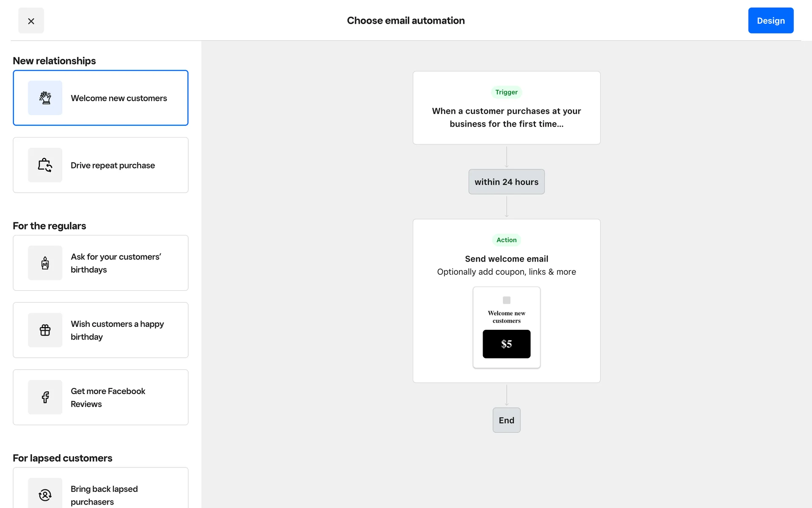
Task: Select Get more Facebook Reviews option
Action: (108, 397)
